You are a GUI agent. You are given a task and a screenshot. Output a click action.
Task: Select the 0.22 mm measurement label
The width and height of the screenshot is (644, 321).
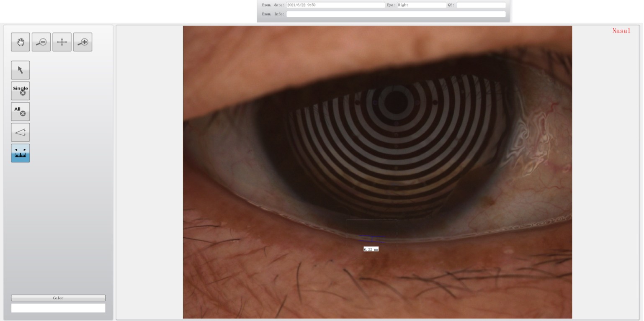click(x=371, y=249)
